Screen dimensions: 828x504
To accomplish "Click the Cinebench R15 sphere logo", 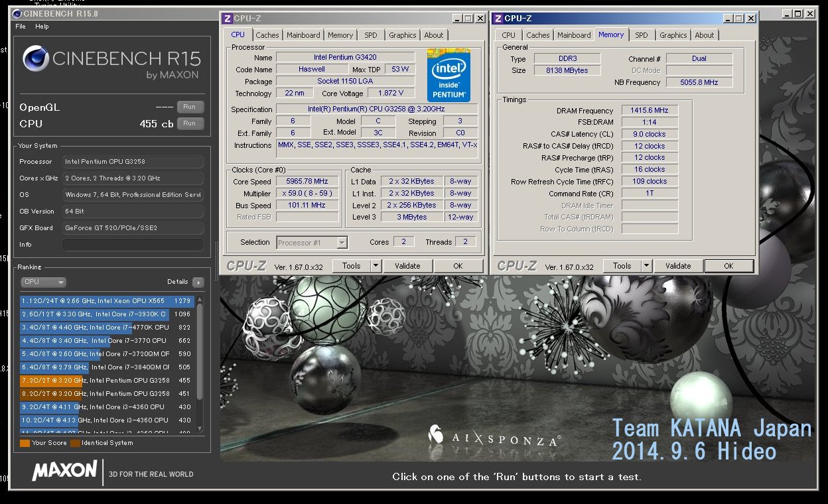I will pyautogui.click(x=35, y=58).
